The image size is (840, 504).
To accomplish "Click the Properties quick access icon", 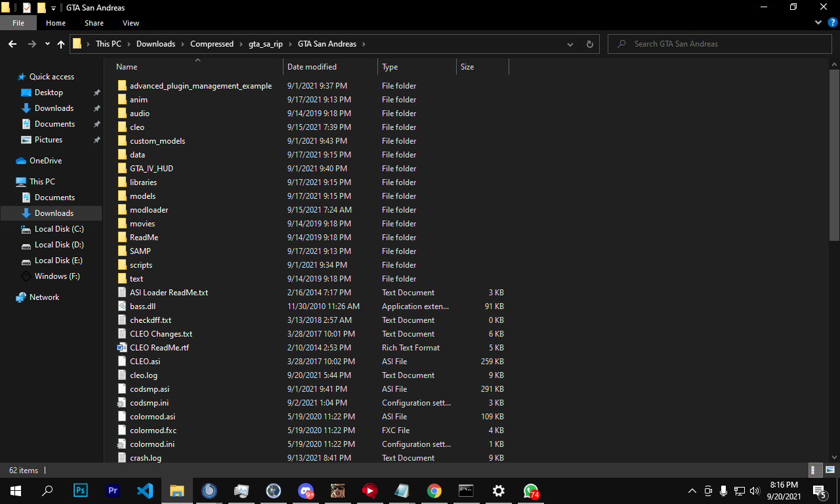I will 27,8.
